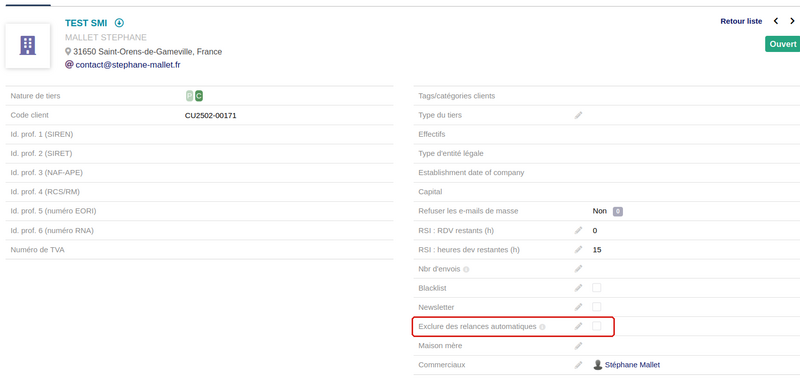Click info icon next to Exclure des relances automatiques
This screenshot has height=388, width=800.
[x=542, y=327]
